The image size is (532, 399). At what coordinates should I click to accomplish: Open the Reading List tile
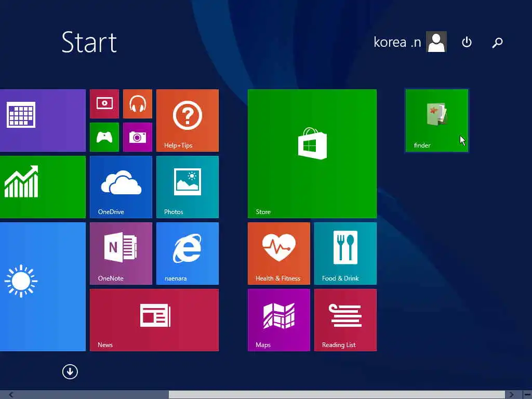(x=345, y=320)
